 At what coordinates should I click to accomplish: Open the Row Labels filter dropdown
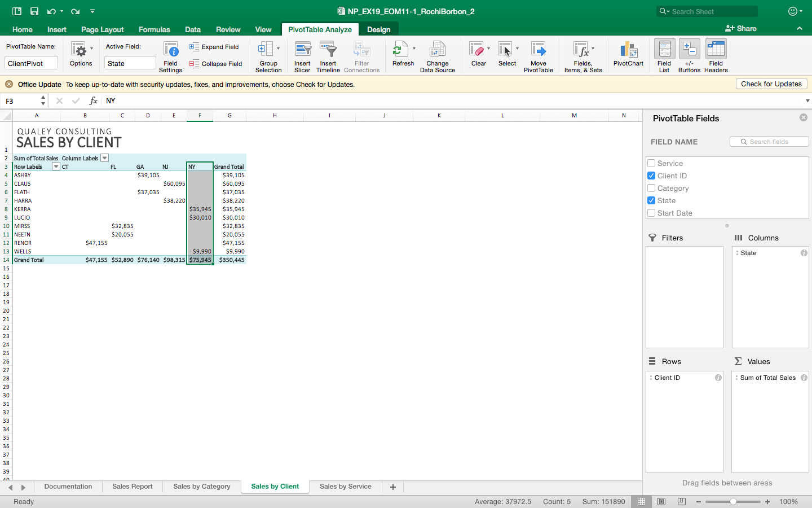[x=55, y=167]
